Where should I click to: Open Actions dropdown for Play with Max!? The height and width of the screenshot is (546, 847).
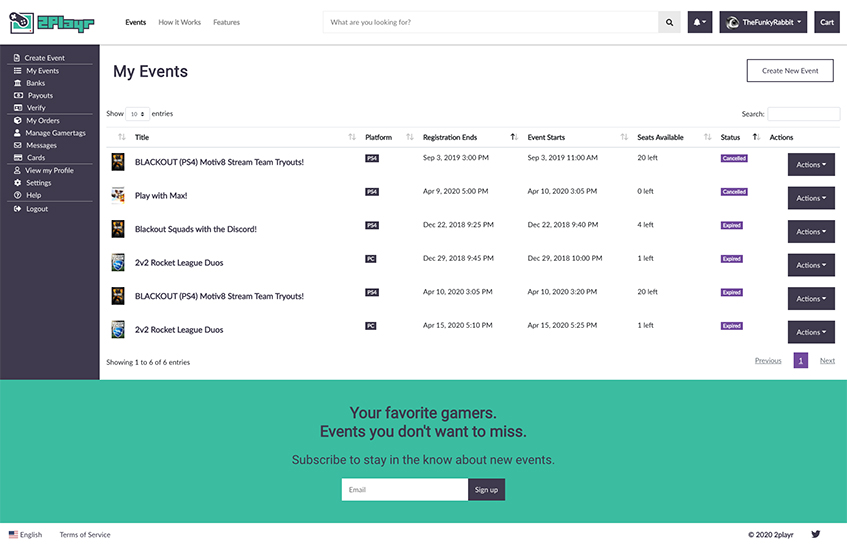[811, 198]
